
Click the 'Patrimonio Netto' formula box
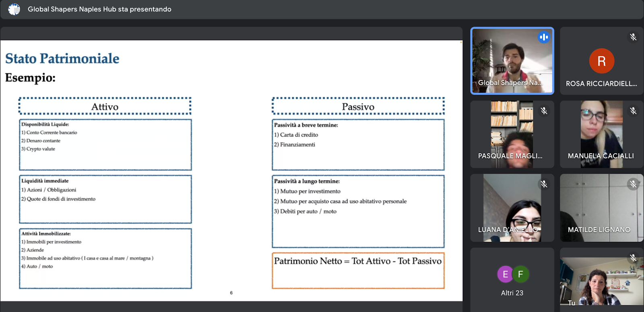click(358, 270)
